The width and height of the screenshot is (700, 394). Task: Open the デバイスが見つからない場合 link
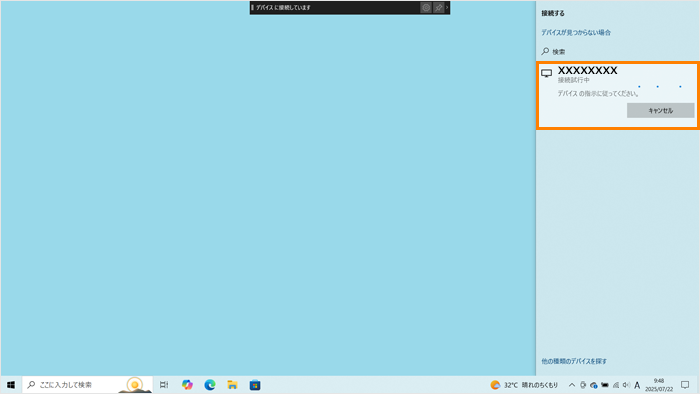point(576,33)
